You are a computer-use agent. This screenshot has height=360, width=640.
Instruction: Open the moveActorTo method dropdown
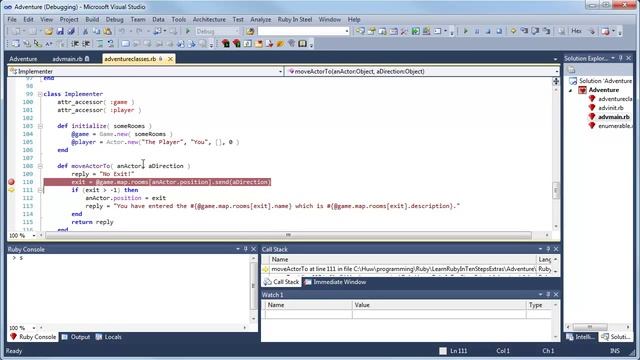[x=557, y=71]
